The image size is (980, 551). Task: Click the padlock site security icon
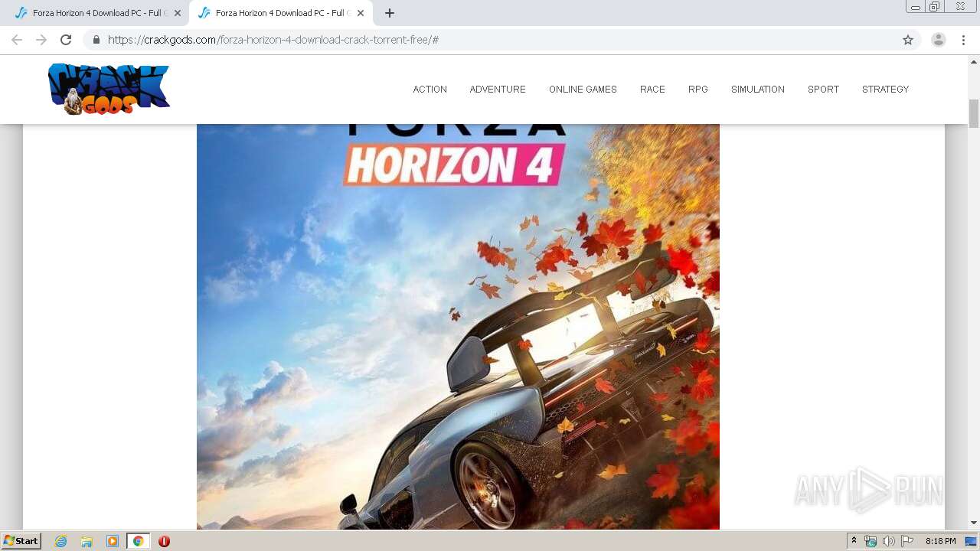click(96, 40)
